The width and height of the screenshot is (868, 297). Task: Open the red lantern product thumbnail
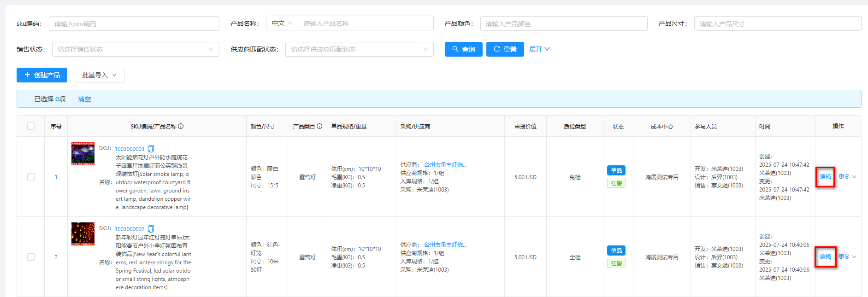click(83, 234)
